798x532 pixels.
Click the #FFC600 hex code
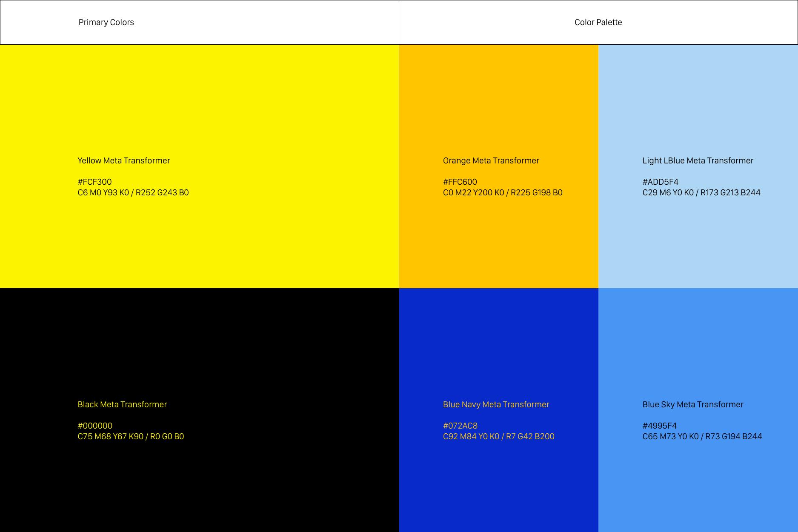click(x=460, y=182)
